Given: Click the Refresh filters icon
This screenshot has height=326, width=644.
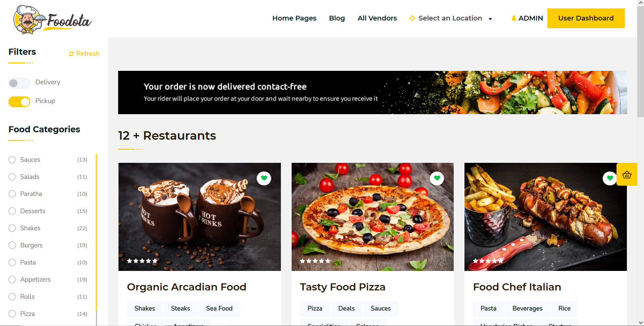Looking at the screenshot, I should [71, 54].
